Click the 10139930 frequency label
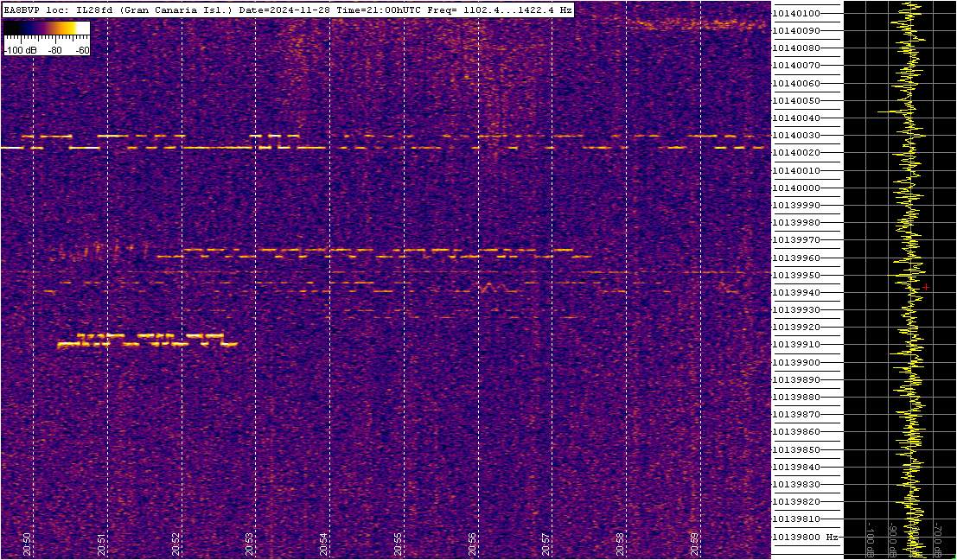This screenshot has width=957, height=560. [796, 310]
